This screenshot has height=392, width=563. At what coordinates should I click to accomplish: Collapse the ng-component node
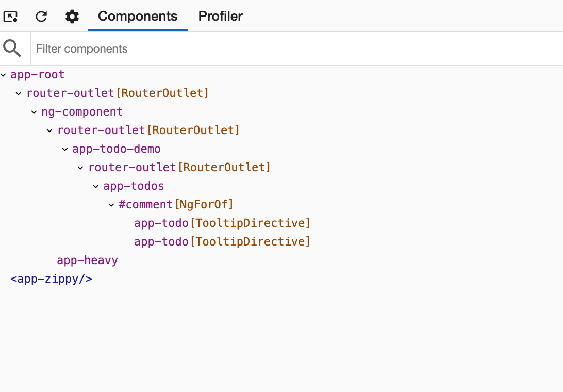point(35,112)
